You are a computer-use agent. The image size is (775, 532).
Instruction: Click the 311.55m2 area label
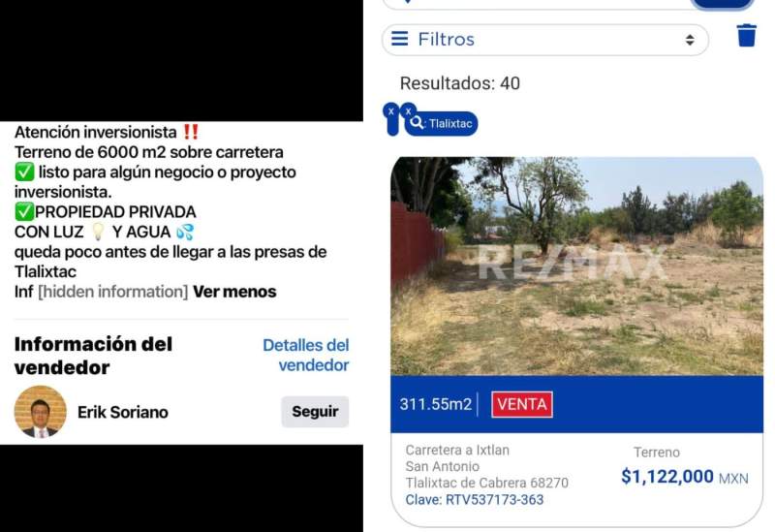[x=435, y=404]
